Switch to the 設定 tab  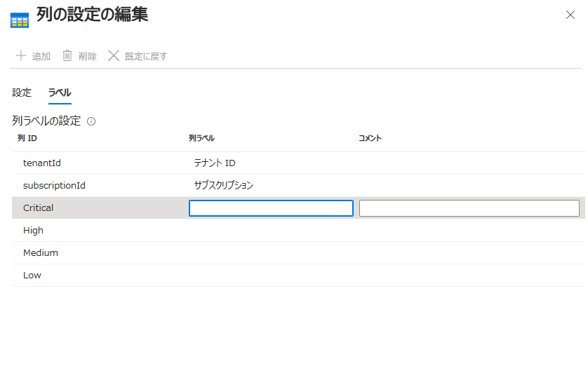[x=22, y=93]
